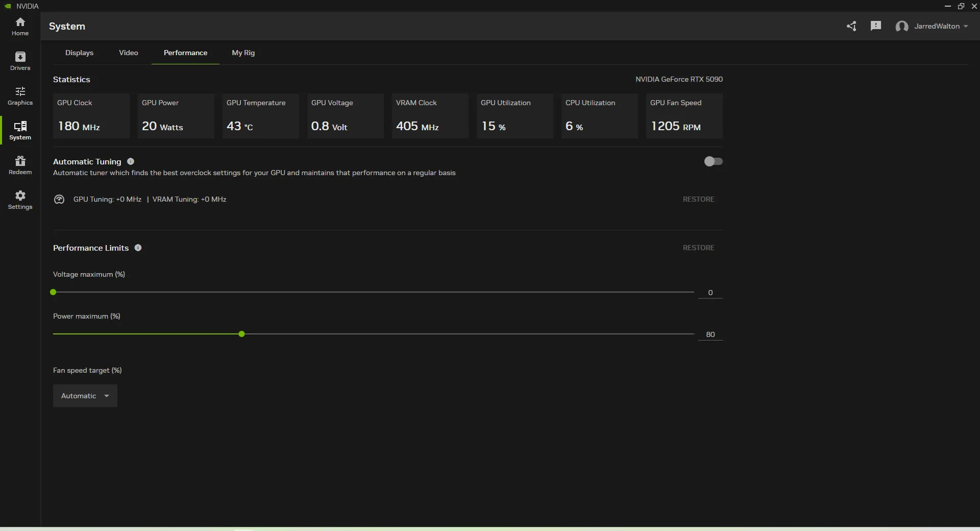Open the Drivers sidebar section
Image resolution: width=980 pixels, height=531 pixels.
point(20,61)
